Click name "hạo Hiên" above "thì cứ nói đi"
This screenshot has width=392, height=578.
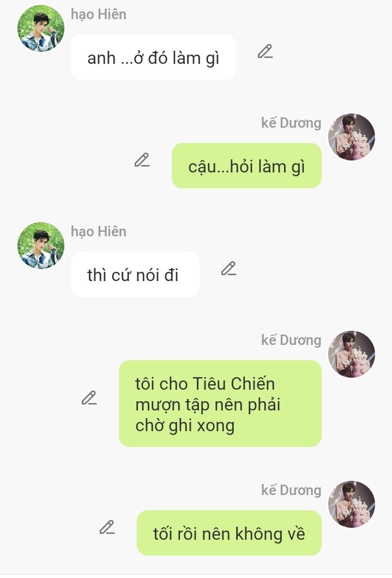[99, 232]
